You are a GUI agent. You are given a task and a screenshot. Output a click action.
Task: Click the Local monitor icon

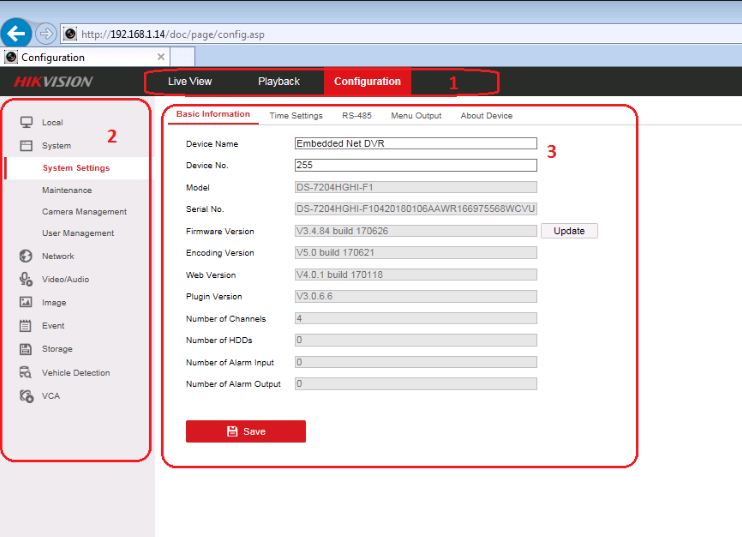click(26, 122)
